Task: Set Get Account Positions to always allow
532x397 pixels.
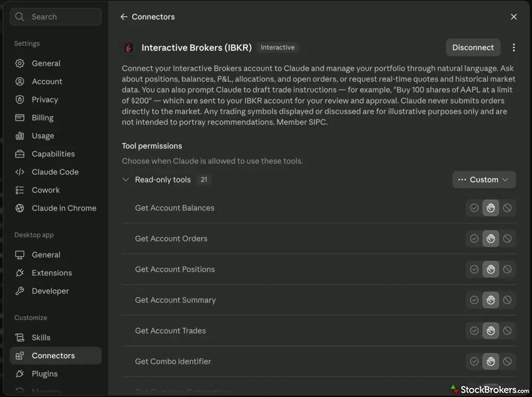Action: click(474, 269)
